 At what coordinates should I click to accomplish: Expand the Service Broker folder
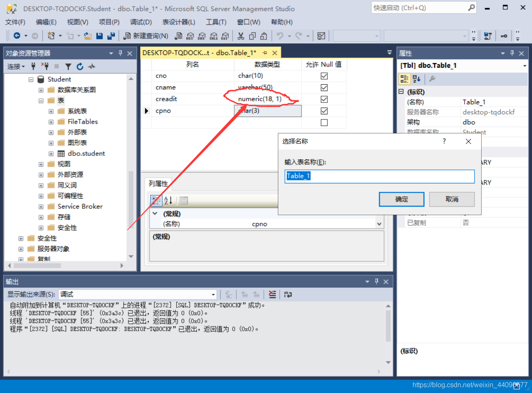pyautogui.click(x=41, y=206)
